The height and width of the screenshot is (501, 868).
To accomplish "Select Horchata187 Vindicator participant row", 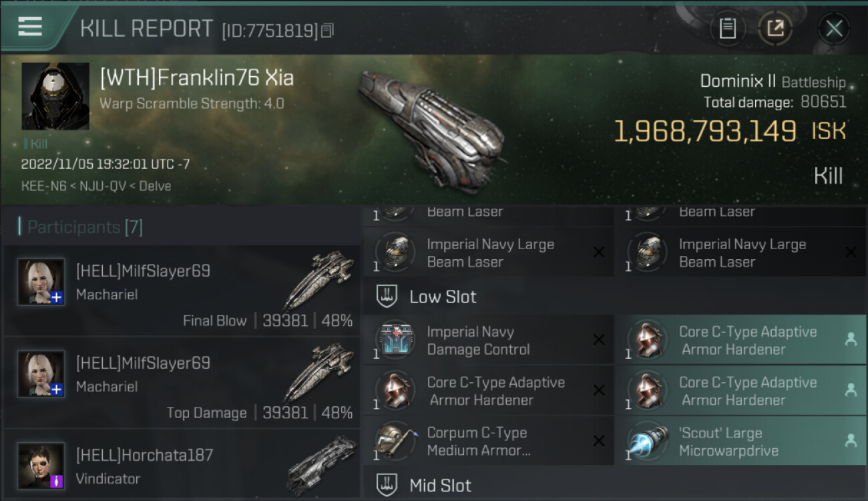I will pos(182,466).
